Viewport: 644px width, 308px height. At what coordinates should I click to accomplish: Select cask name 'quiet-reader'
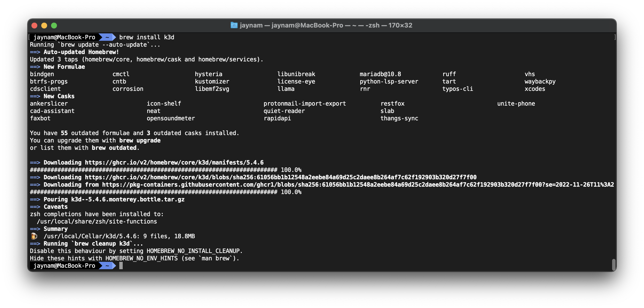pos(284,111)
